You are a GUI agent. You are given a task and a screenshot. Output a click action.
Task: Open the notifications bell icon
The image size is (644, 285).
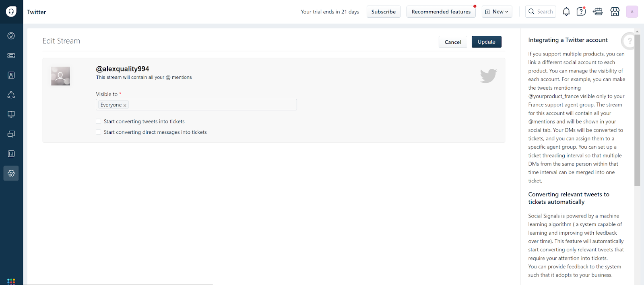point(566,12)
